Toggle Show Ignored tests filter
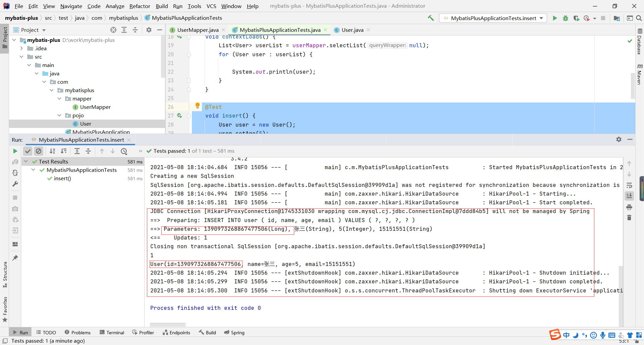Viewport: 644px width, 345px height. (x=39, y=151)
